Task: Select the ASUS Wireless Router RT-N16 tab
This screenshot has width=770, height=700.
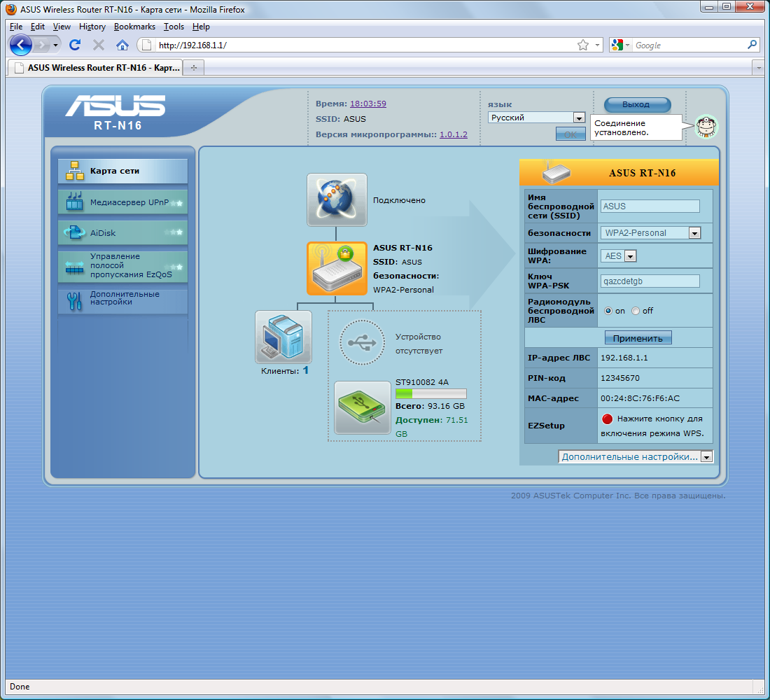Action: point(97,68)
